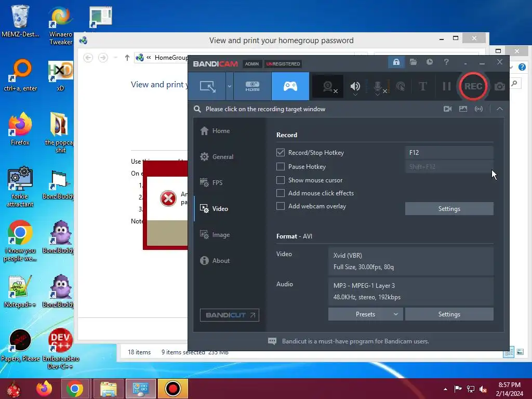Image resolution: width=532 pixels, height=399 pixels.
Task: Click the speaker sound icon in Bandicam
Action: click(355, 86)
